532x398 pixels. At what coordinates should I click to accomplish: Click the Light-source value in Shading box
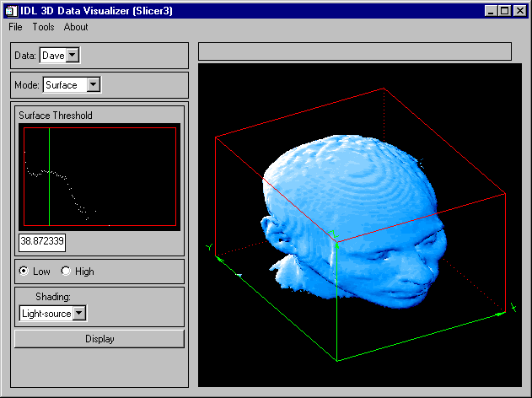click(46, 313)
